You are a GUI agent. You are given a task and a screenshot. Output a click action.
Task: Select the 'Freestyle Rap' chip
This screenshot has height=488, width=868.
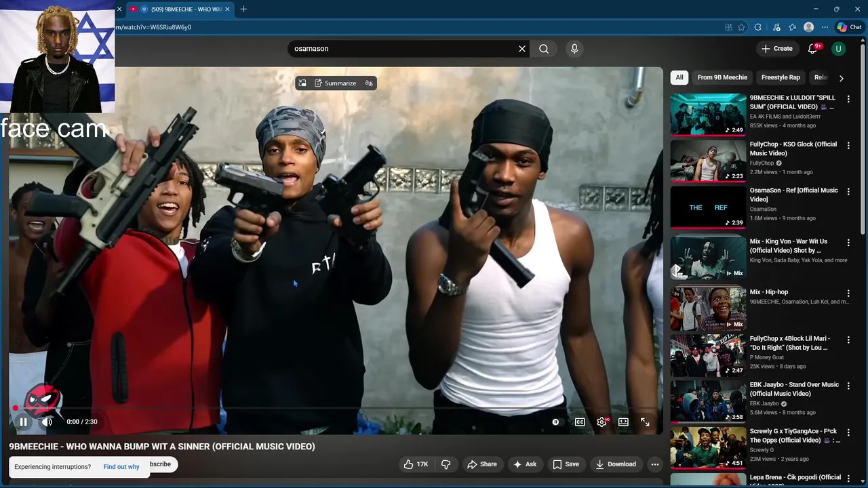click(781, 77)
